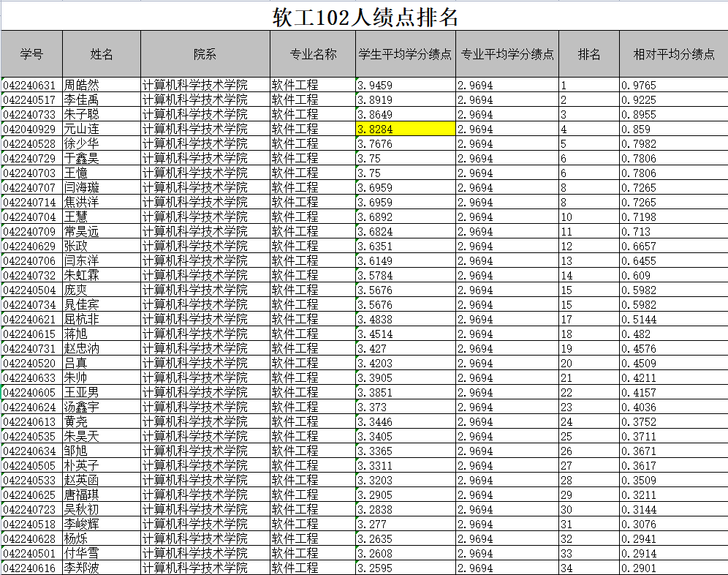This screenshot has height=575, width=728.
Task: Select GPA cell 3.2595
Action: pyautogui.click(x=406, y=568)
